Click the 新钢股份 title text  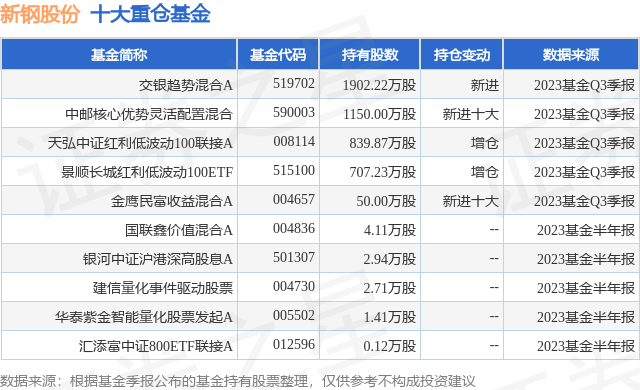click(40, 14)
